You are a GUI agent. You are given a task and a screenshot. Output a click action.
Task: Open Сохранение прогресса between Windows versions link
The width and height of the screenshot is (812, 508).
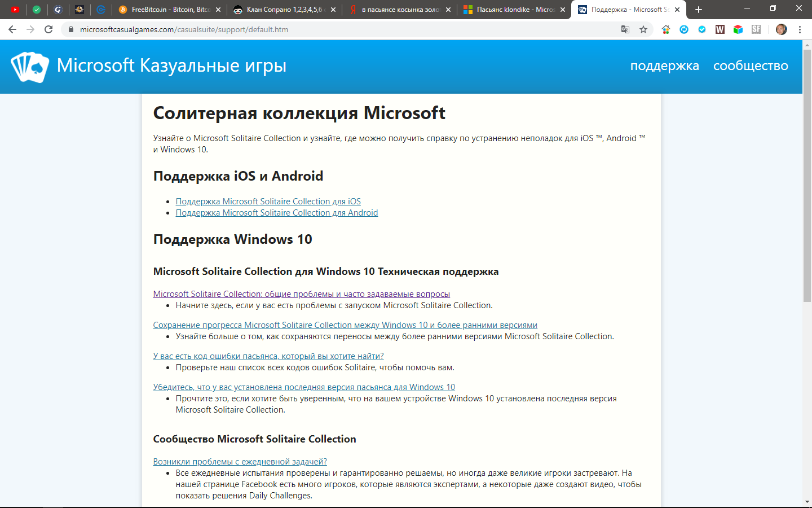(345, 325)
